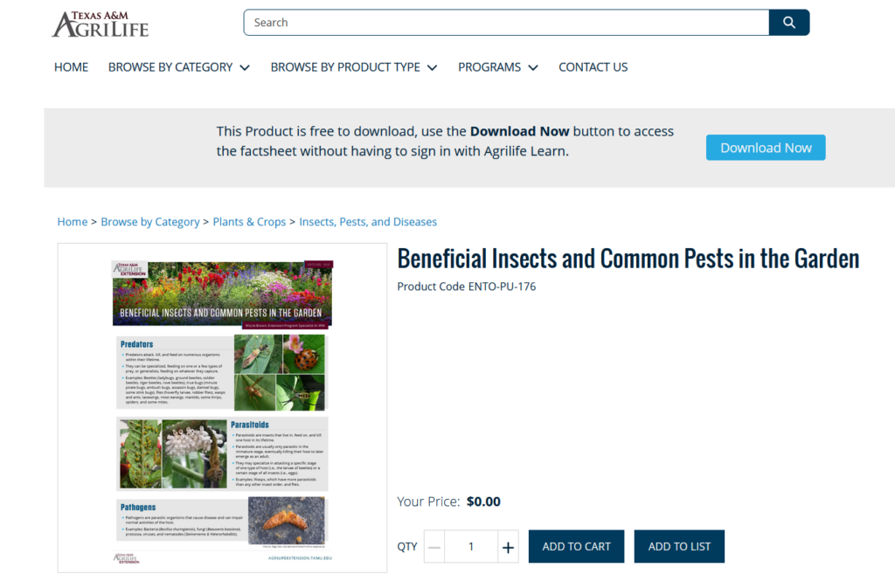Select the Product Code ENTO-PU-176 text
Screen dimensions: 895x588
pos(467,287)
